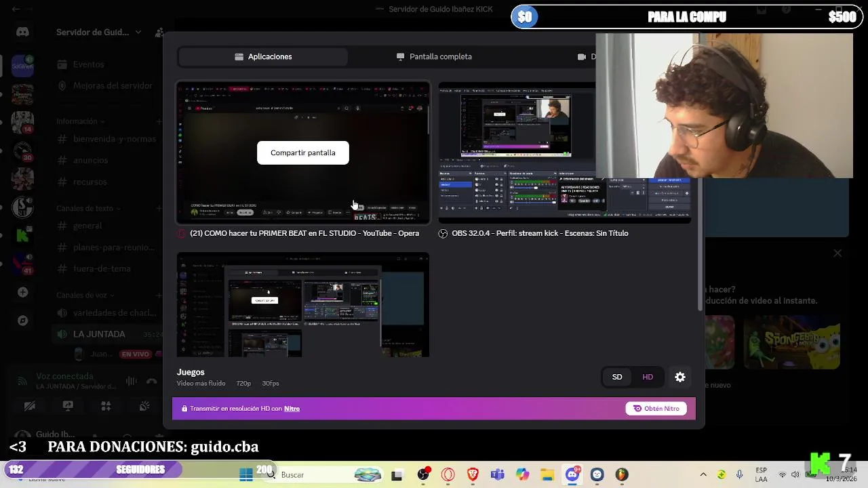This screenshot has width=868, height=488.
Task: Open Brave browser from taskbar
Action: [473, 474]
